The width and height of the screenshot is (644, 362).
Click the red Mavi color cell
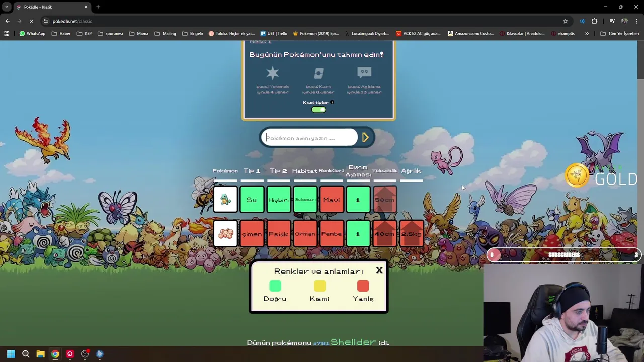(332, 200)
